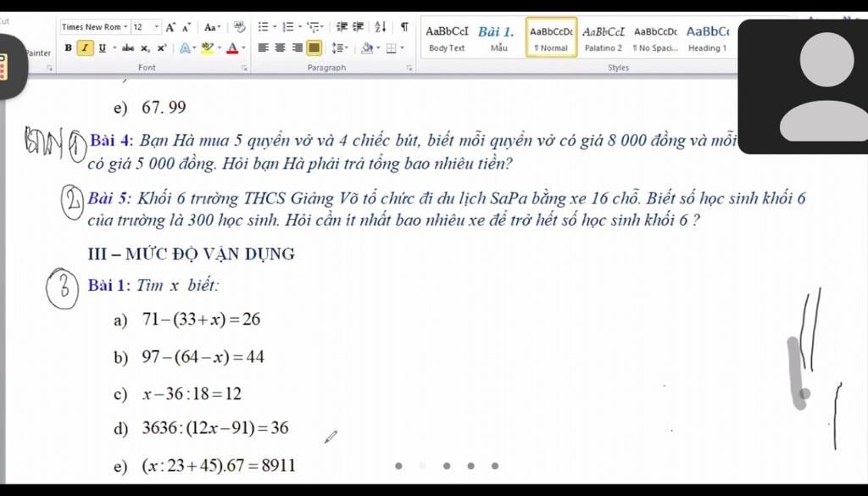Viewport: 868px width, 496px height.
Task: Apply the Mẫu style
Action: pos(497,38)
